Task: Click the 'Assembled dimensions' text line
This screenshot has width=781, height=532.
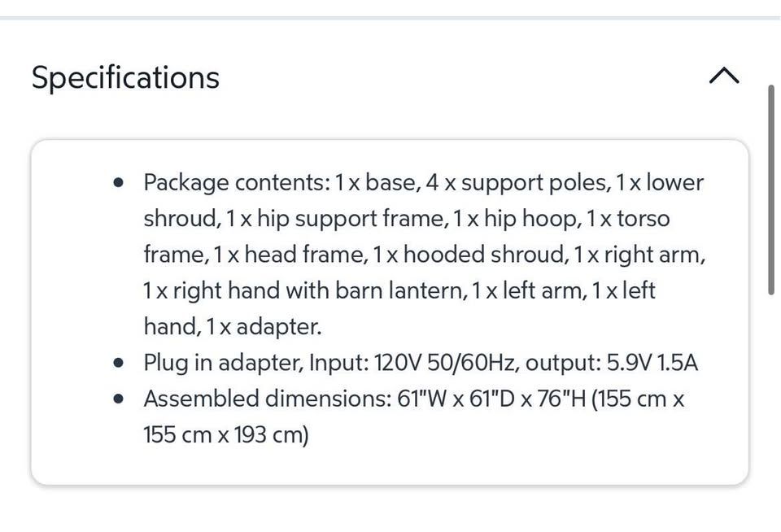Action: tap(414, 399)
